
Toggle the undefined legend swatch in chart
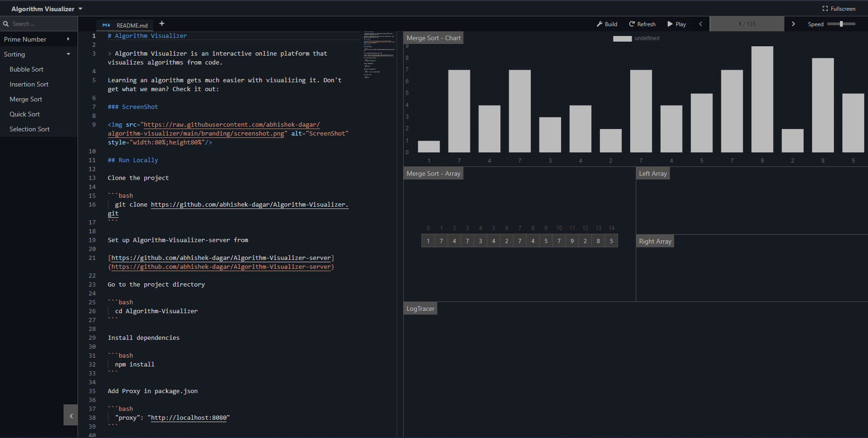(622, 39)
